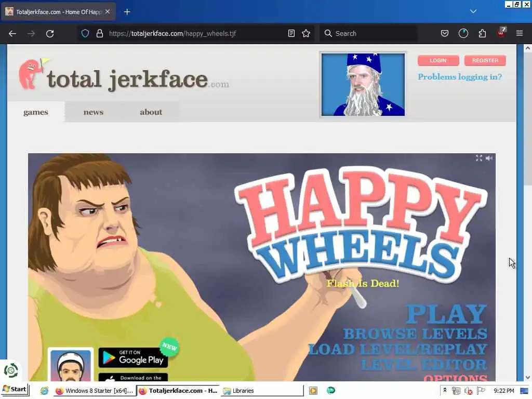
Task: Open the Start menu
Action: [15, 390]
